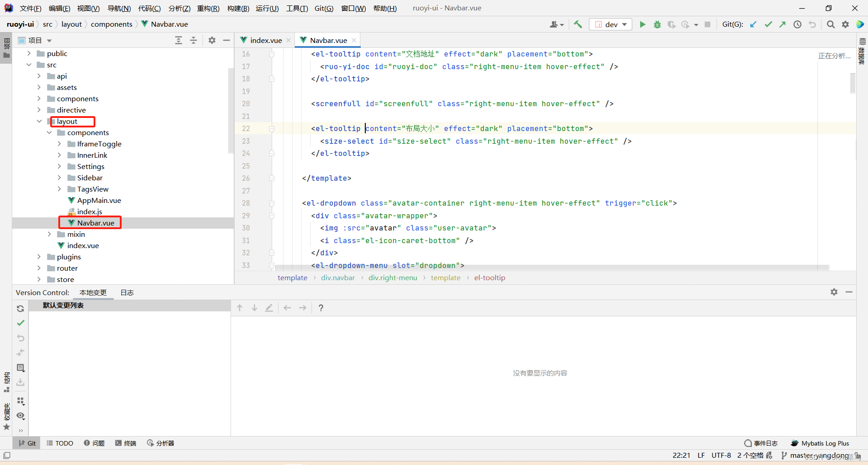Open Mybatis Log Plus from the status bar

tap(825, 443)
